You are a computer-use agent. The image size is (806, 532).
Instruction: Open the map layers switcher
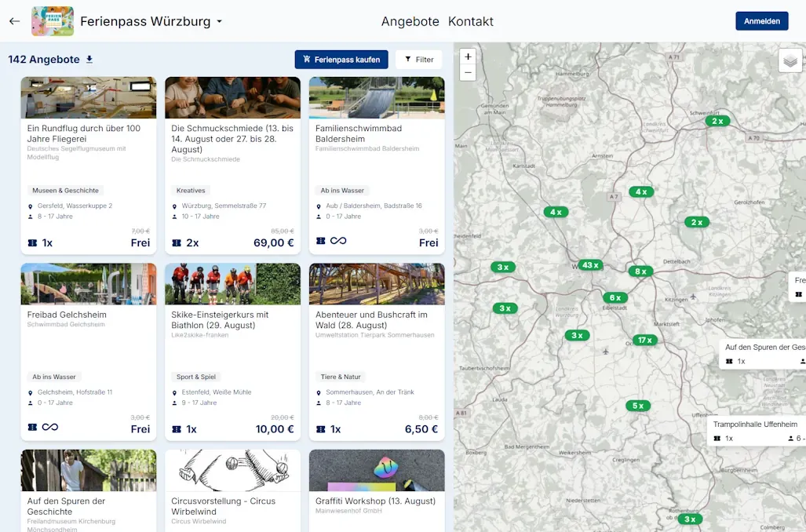tap(790, 60)
